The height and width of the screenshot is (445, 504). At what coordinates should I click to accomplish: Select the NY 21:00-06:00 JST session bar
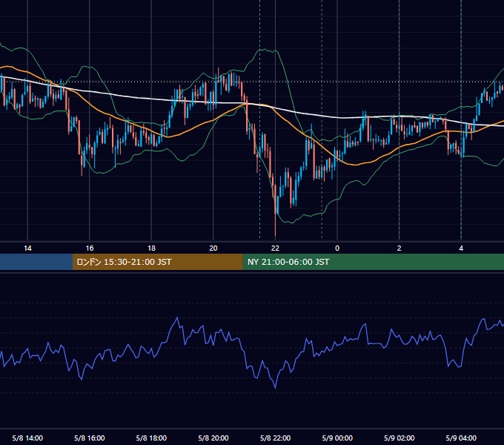coord(373,262)
